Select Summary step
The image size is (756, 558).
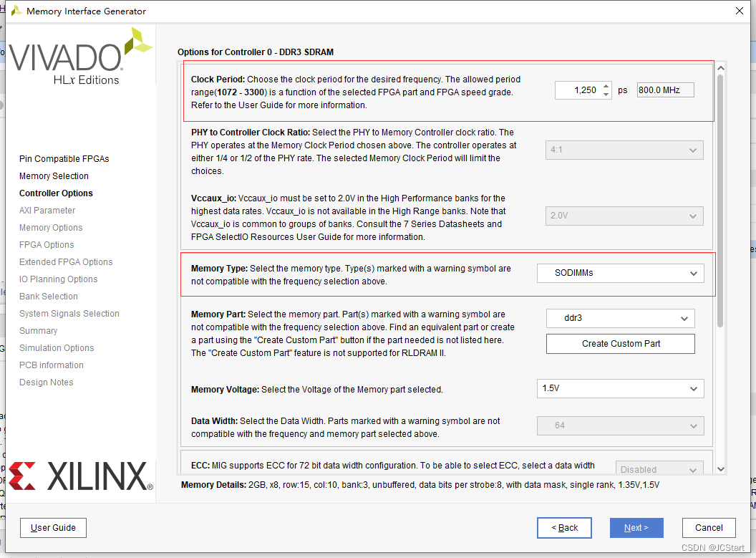38,331
